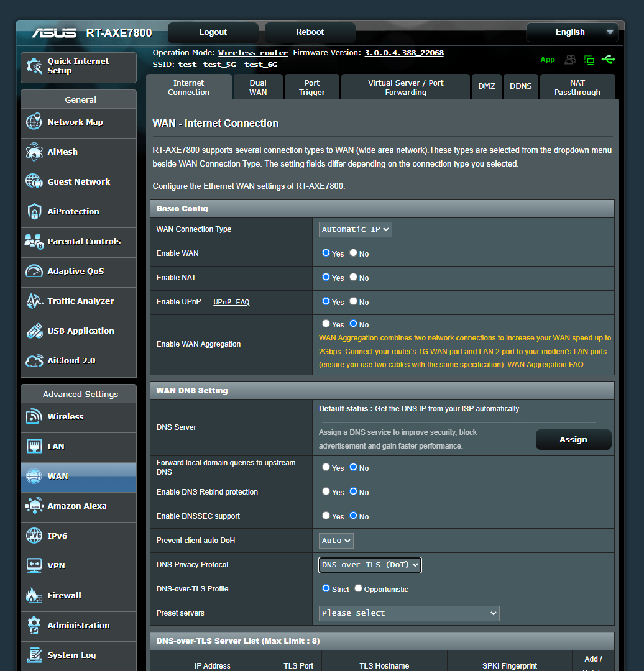Open Virtual Server / Port Forwarding tab

point(405,88)
